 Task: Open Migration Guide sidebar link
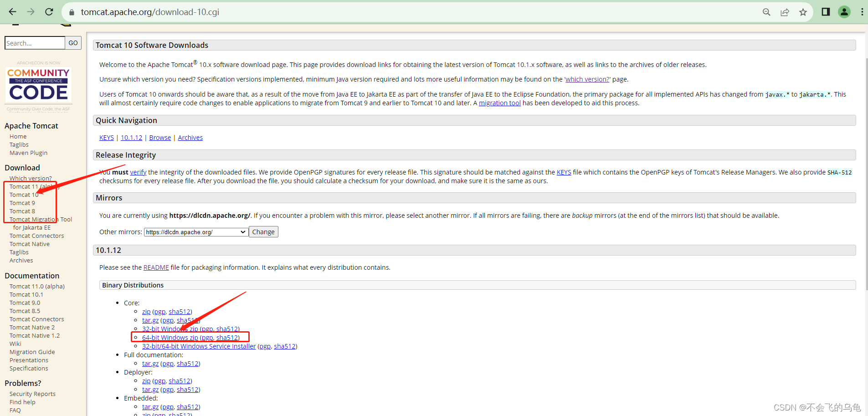pyautogui.click(x=32, y=352)
